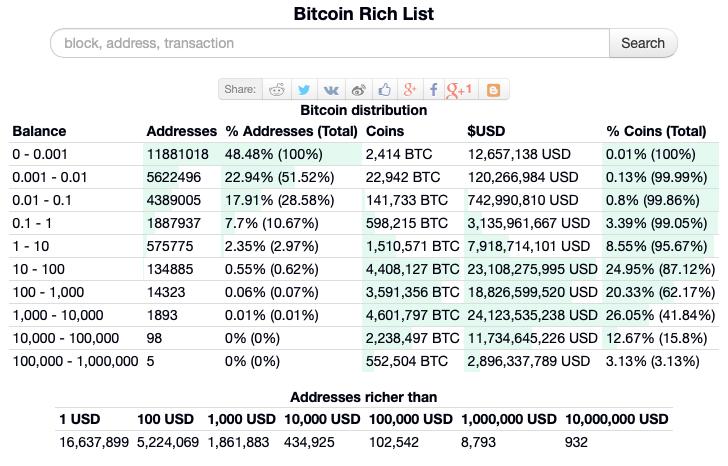Click the Coins column header
Screen dimensions: 728x466
[385, 131]
